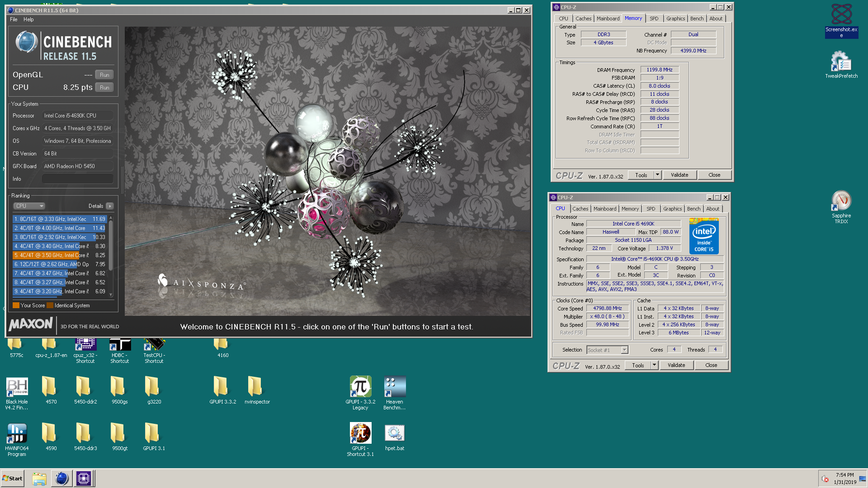
Task: Click Validate in upper CPU-Z window
Action: pyautogui.click(x=679, y=175)
